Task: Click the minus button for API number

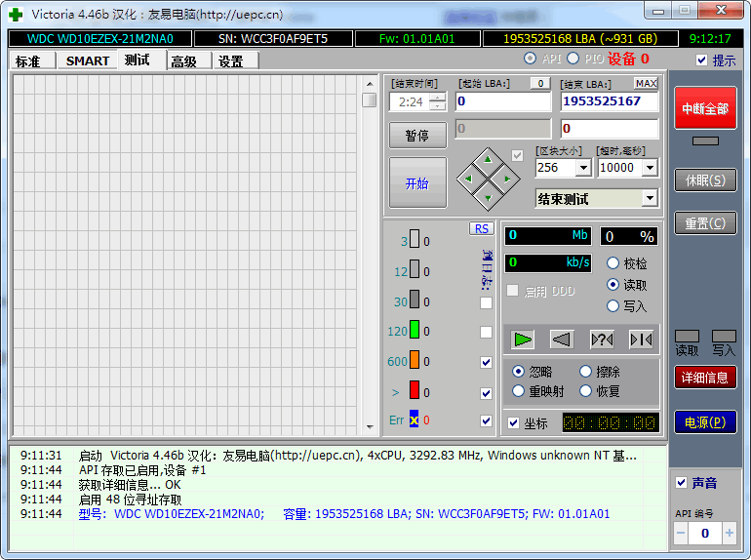Action: 681,534
